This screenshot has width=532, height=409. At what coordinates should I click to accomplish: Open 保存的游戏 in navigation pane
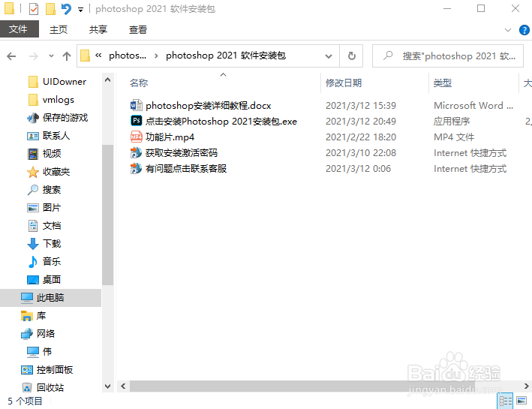65,117
